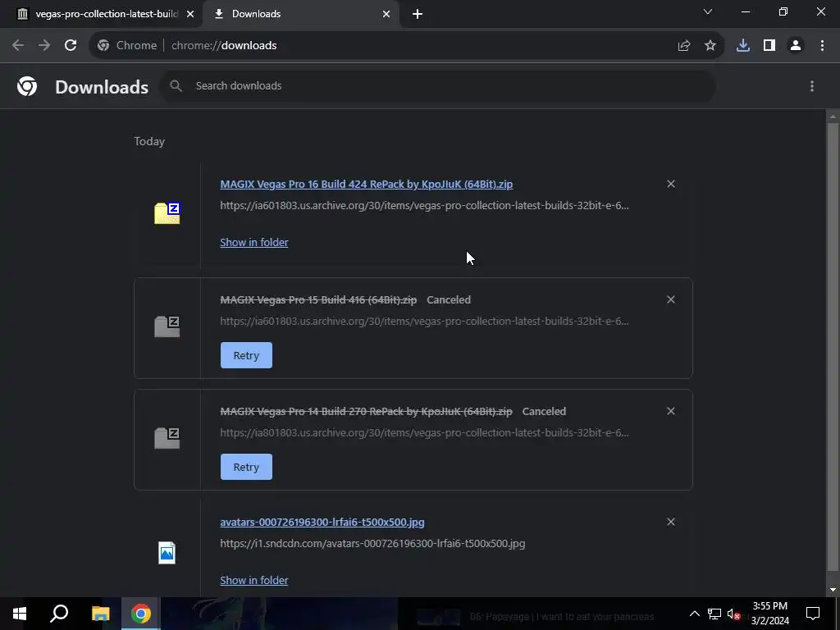This screenshot has width=840, height=630.
Task: Open File Explorer from taskbar
Action: click(100, 614)
